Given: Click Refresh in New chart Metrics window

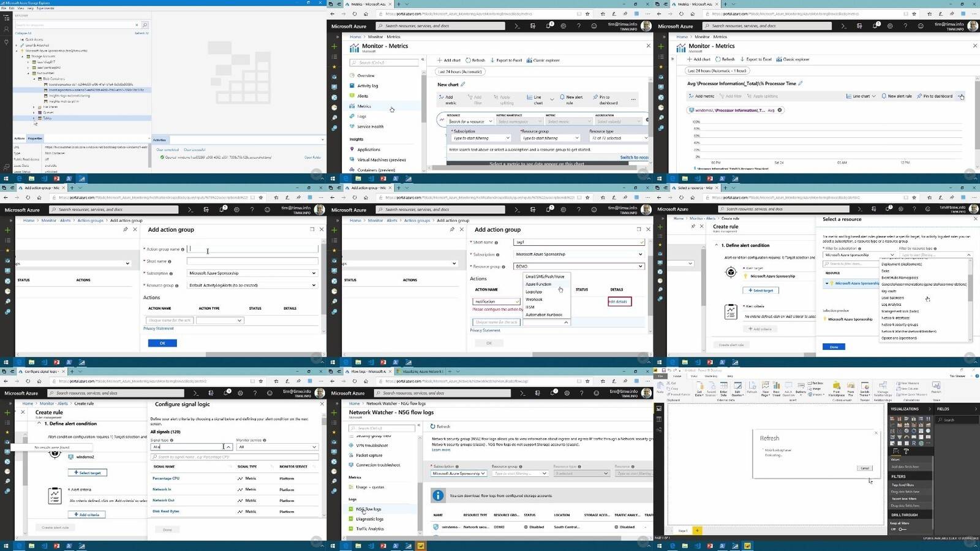Looking at the screenshot, I should tap(475, 60).
